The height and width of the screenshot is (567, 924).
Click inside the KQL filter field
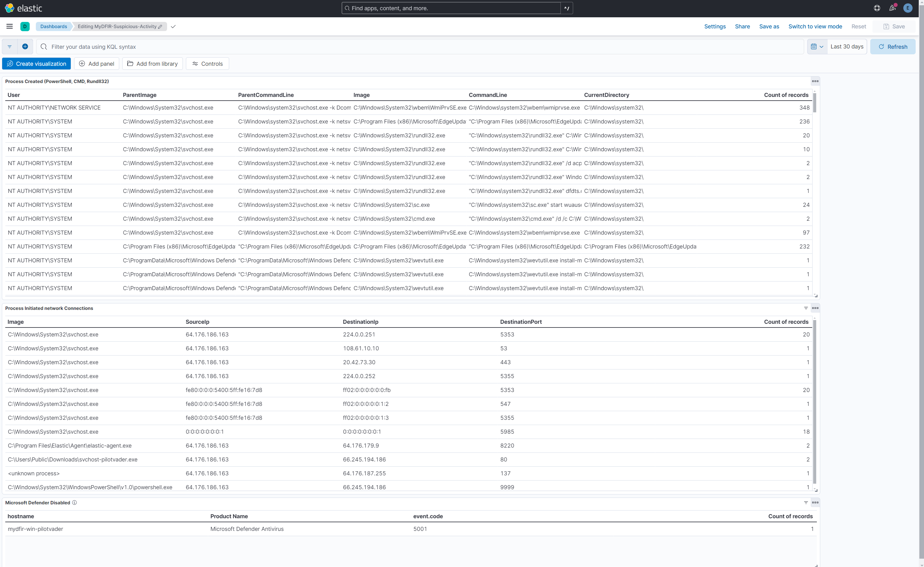pyautogui.click(x=262, y=47)
